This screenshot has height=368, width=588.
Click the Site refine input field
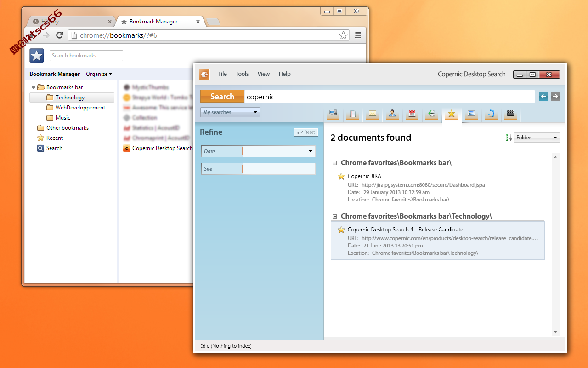pyautogui.click(x=278, y=169)
